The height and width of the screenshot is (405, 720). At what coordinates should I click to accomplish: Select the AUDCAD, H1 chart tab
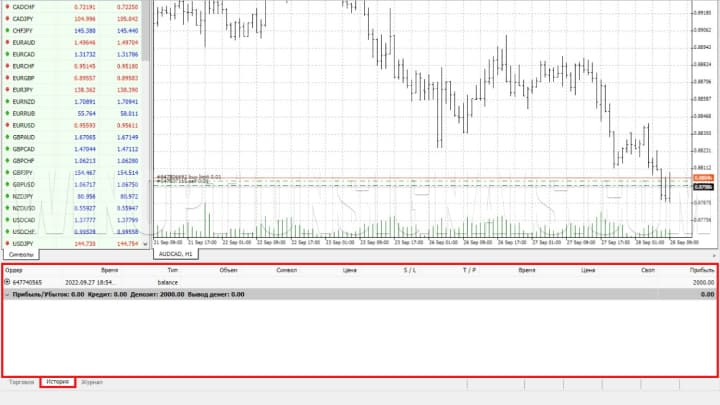[175, 254]
